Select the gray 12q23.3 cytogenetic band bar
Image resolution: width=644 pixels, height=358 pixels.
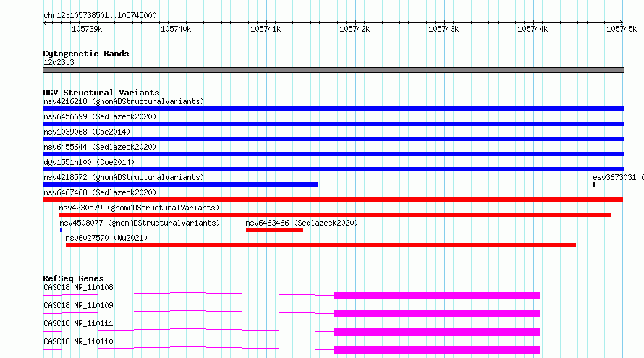click(x=333, y=70)
